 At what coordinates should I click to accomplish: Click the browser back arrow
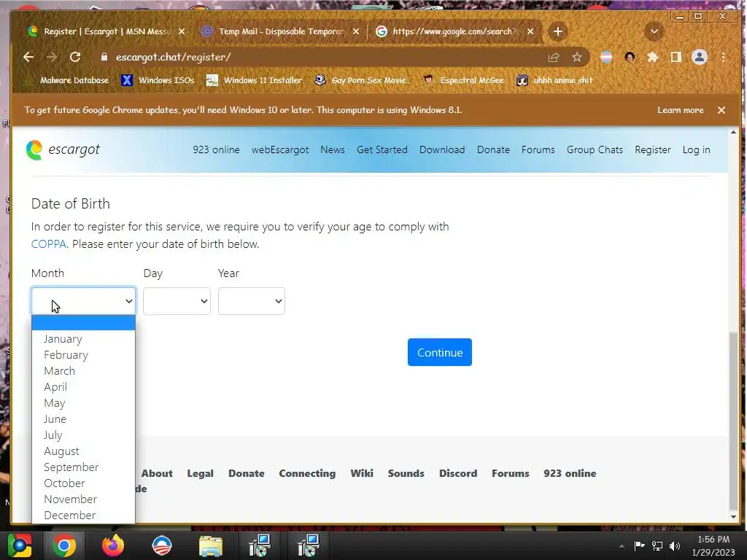click(x=28, y=57)
